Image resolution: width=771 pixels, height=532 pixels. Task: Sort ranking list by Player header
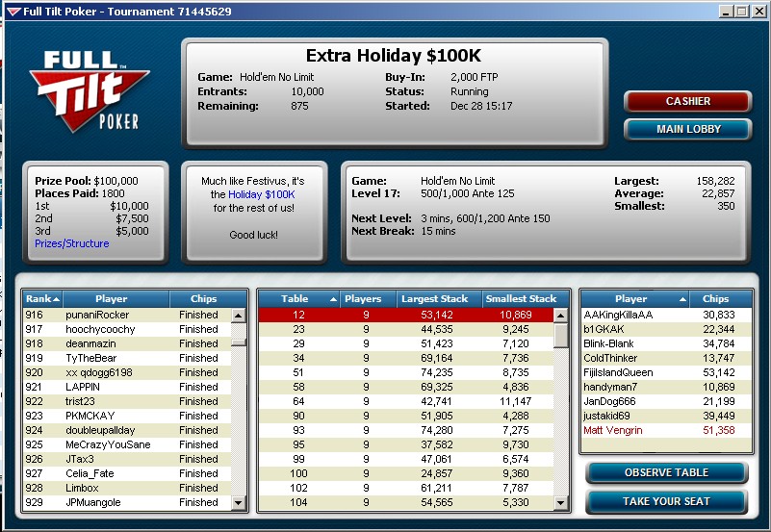116,298
